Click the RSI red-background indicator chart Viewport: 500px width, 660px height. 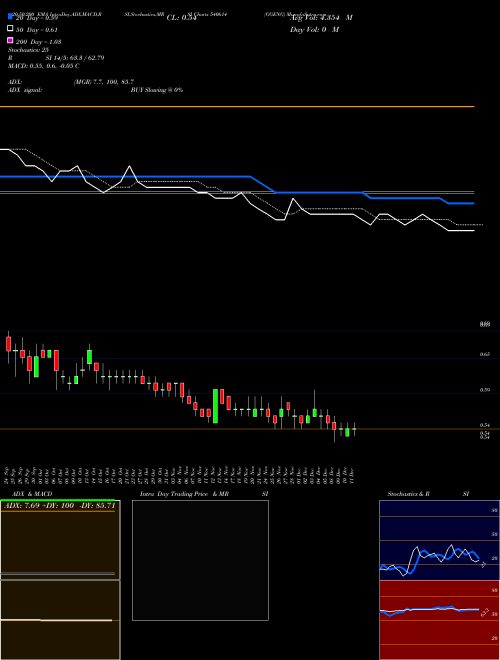click(439, 620)
